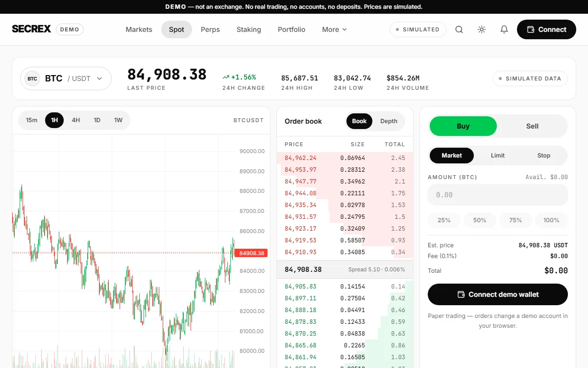
Task: Select bid price 84,878.83 in order book
Action: click(x=300, y=322)
